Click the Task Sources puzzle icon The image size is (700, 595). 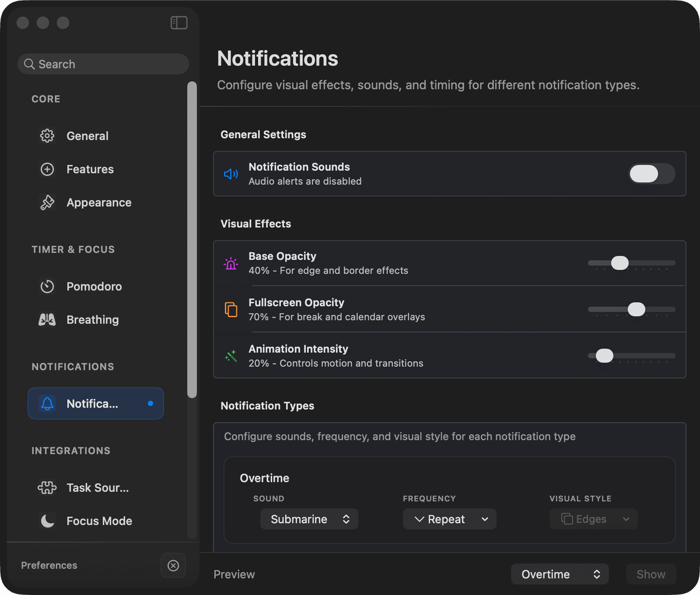(47, 488)
